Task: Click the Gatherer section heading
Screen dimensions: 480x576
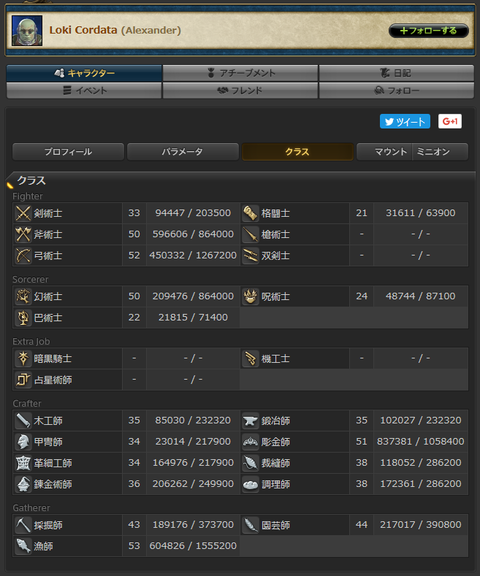Action: (31, 508)
